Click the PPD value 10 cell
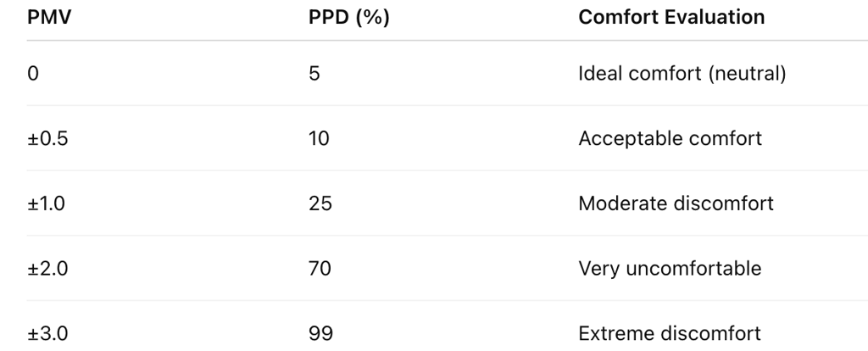868x351 pixels. pos(319,138)
